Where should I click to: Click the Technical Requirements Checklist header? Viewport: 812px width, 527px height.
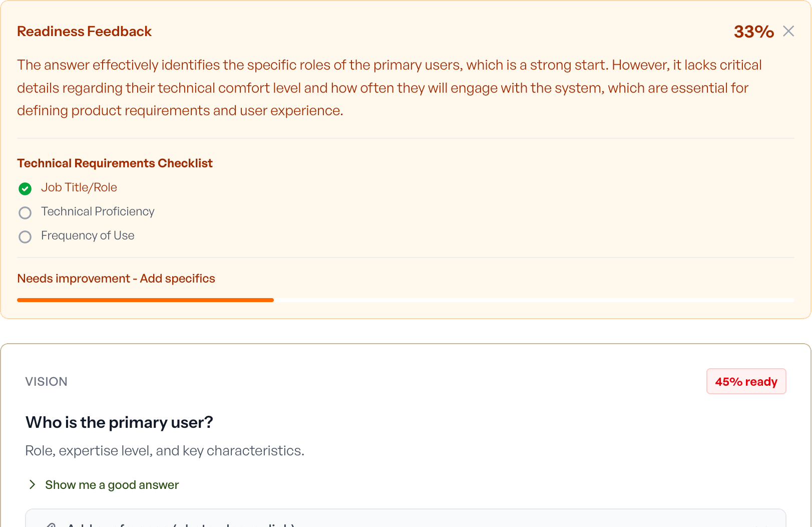[x=115, y=163]
